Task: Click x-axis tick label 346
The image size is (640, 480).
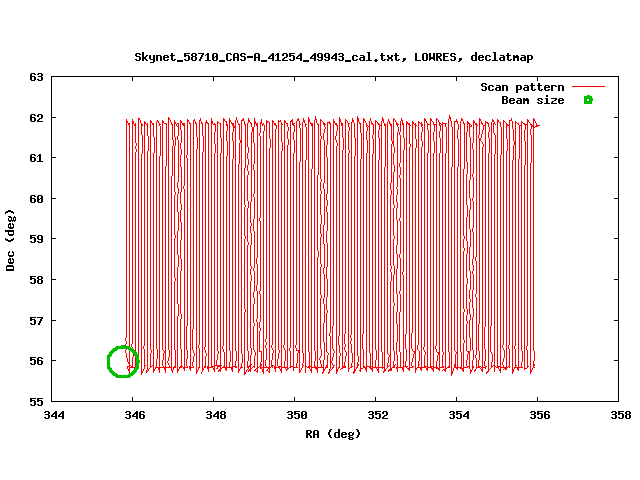Action: point(135,415)
